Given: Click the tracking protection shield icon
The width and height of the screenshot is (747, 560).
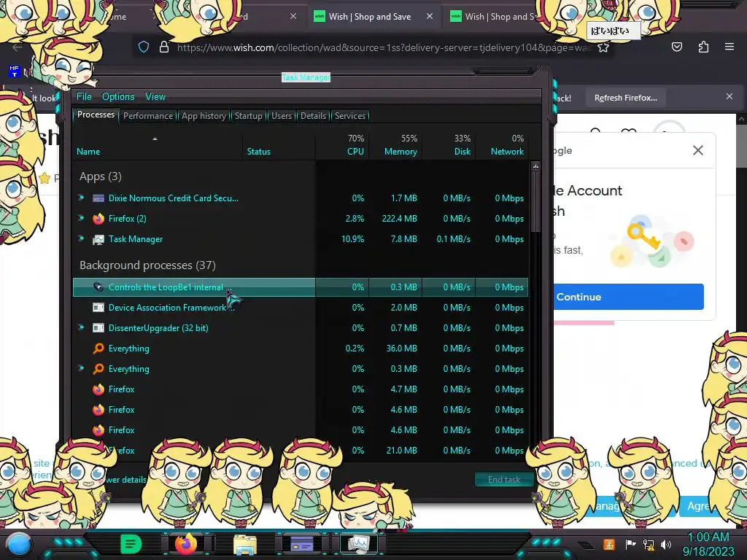Looking at the screenshot, I should pyautogui.click(x=144, y=47).
